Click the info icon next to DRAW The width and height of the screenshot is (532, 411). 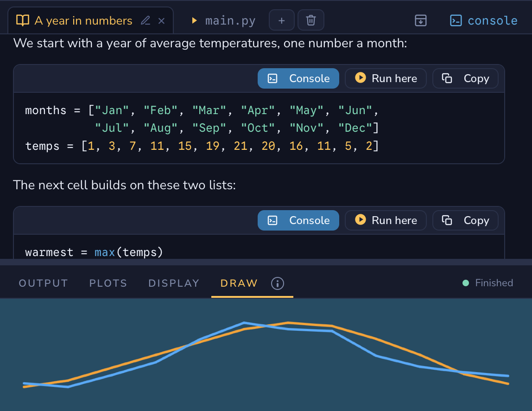click(x=277, y=283)
